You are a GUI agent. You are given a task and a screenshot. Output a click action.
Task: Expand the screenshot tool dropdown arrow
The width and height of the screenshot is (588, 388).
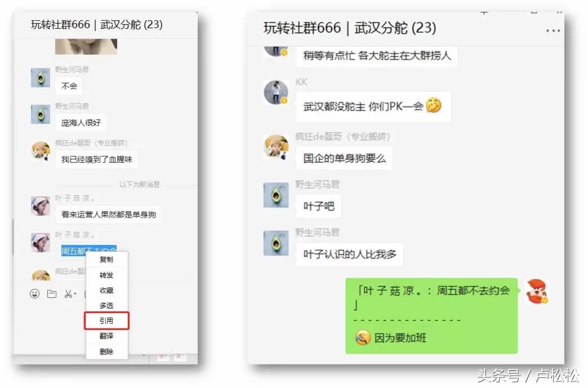75,294
